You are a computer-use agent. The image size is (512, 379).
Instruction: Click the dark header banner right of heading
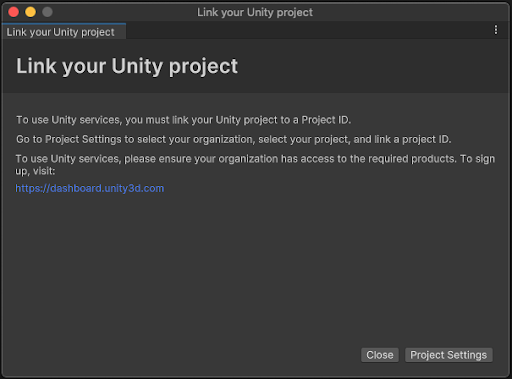[373, 66]
